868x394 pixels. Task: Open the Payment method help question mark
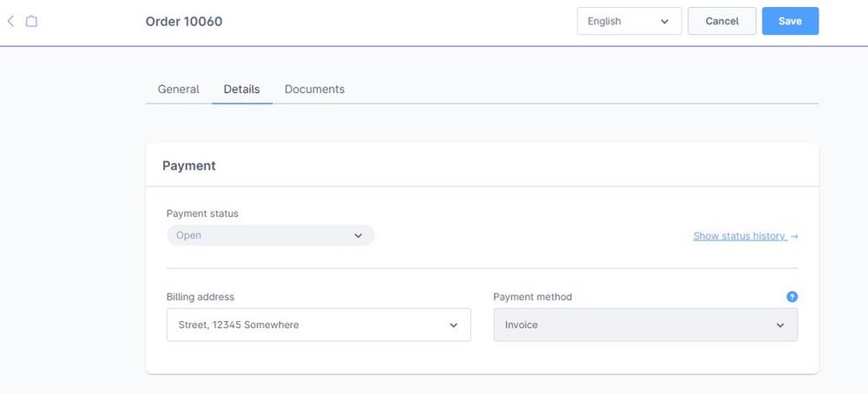792,297
